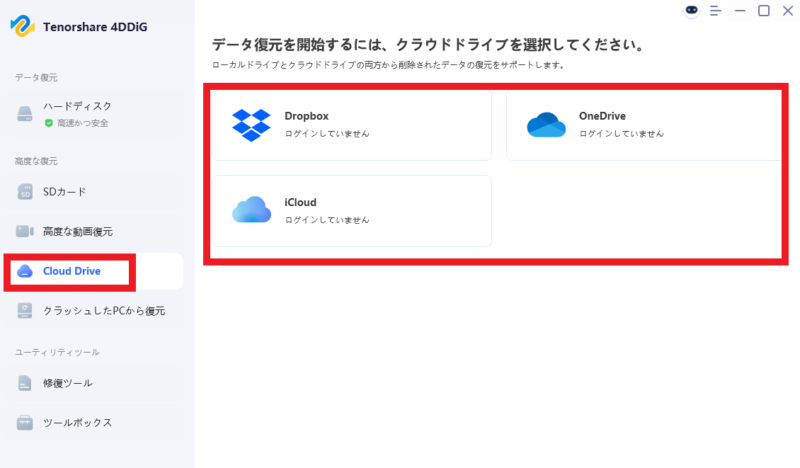Open the chat assistant robot icon
Viewport: 800px width, 468px height.
[691, 10]
